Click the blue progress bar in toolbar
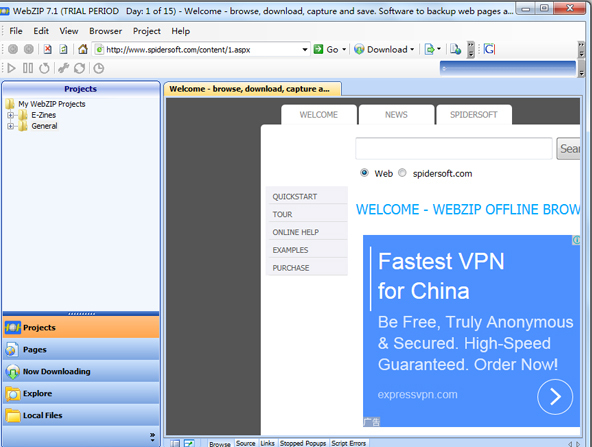592x447 pixels. point(508,68)
